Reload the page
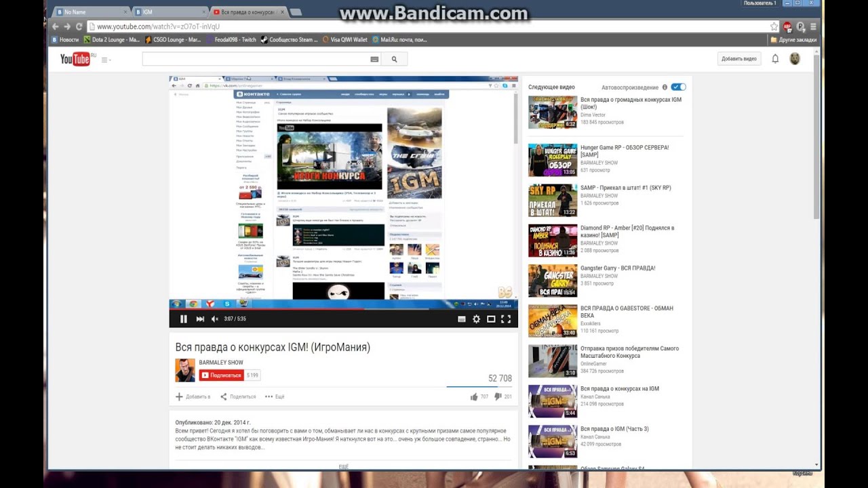Screen dimensions: 868x488 click(79, 26)
